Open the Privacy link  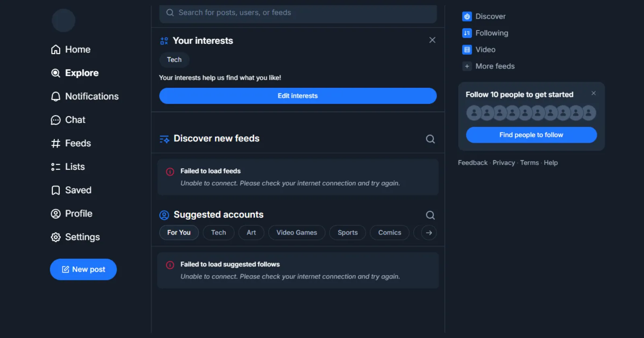pos(504,163)
